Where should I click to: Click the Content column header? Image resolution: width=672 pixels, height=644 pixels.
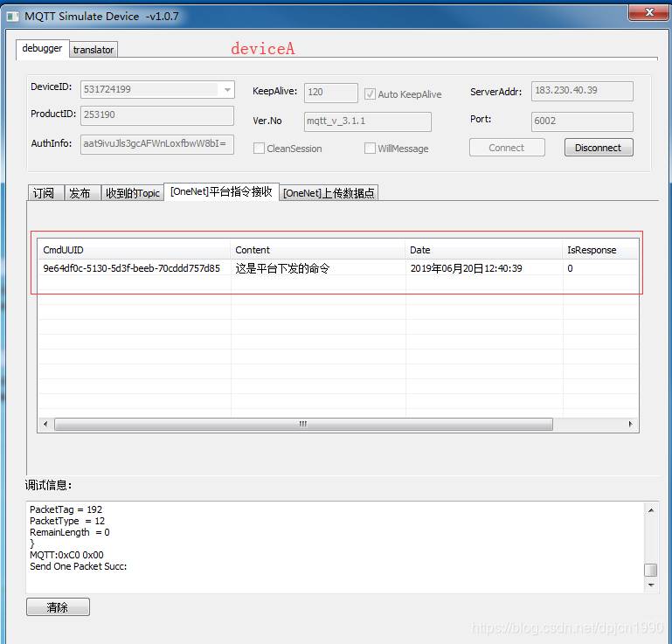tap(317, 250)
